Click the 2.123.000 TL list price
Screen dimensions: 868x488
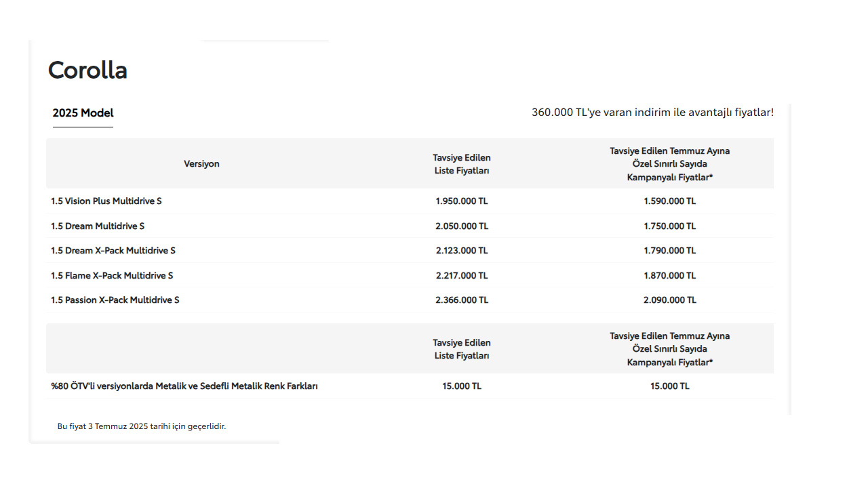coord(462,251)
